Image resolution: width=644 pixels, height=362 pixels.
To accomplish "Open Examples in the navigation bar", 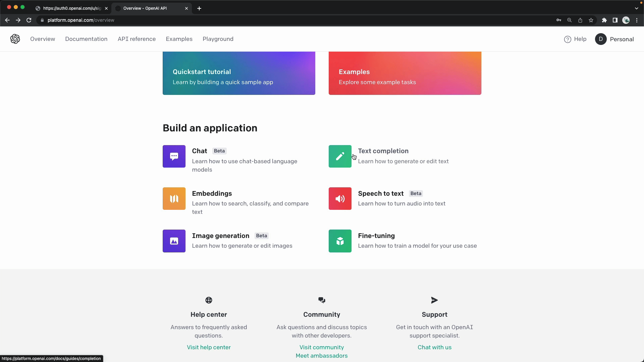I will pos(179,39).
